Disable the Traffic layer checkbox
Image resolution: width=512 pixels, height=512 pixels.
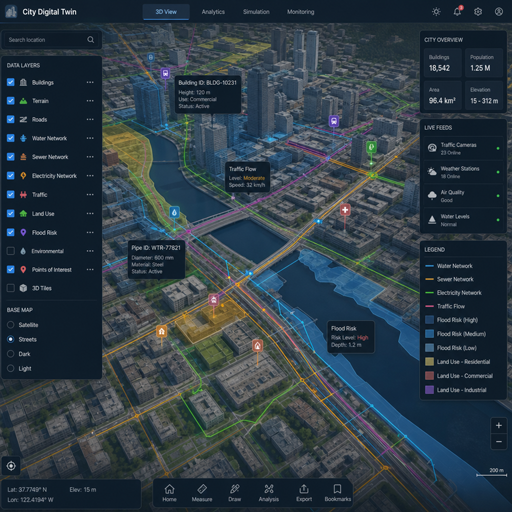pyautogui.click(x=11, y=194)
